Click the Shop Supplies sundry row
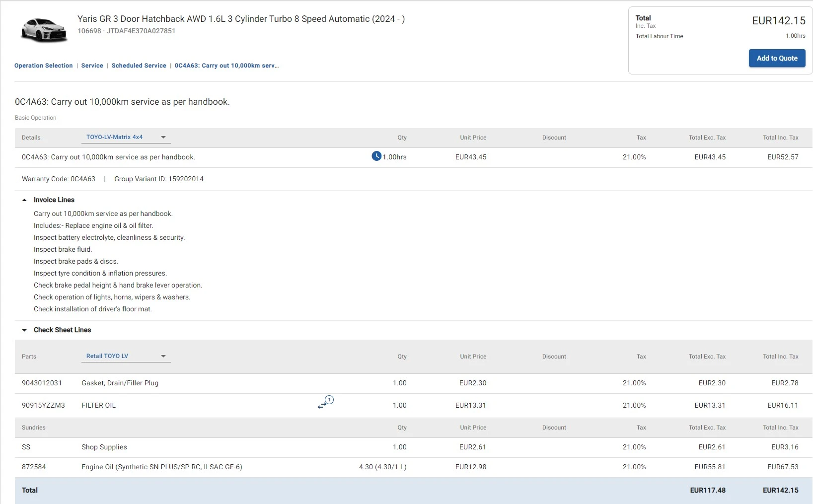813x504 pixels. coord(414,447)
